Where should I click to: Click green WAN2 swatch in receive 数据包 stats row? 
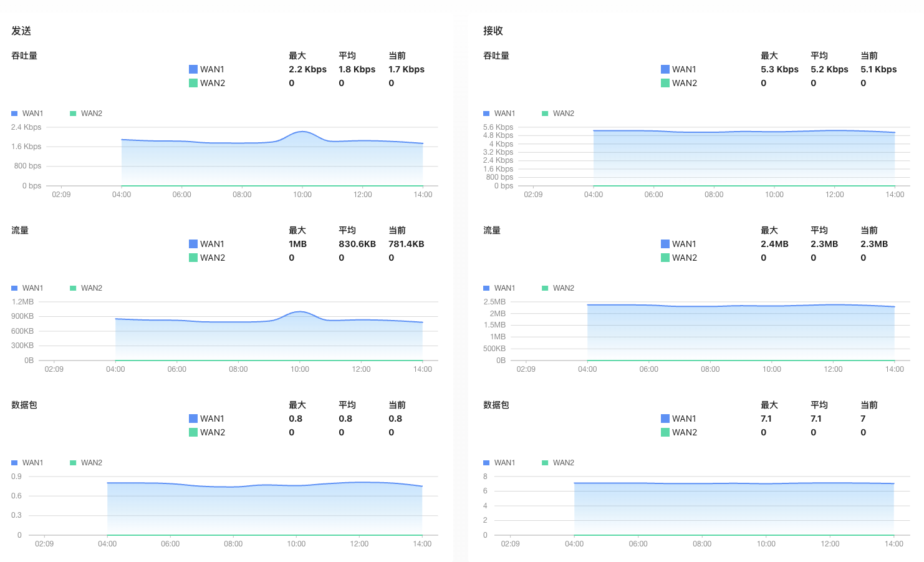coord(665,432)
